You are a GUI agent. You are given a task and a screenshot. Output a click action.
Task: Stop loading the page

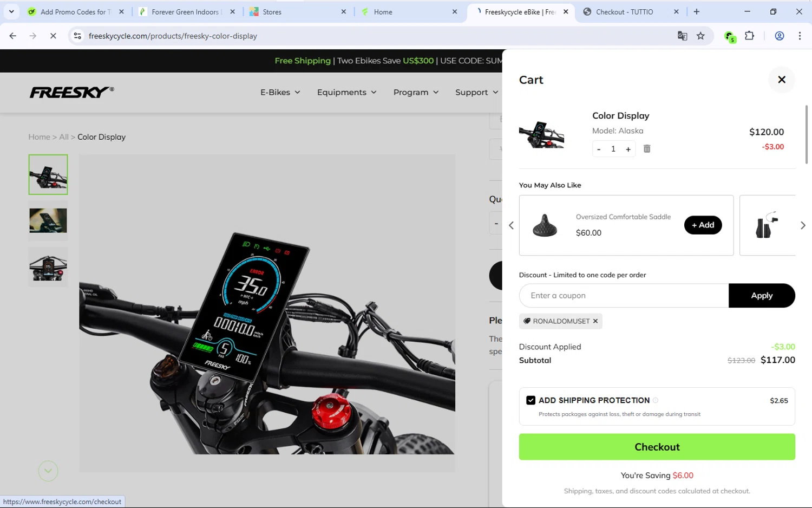[53, 36]
